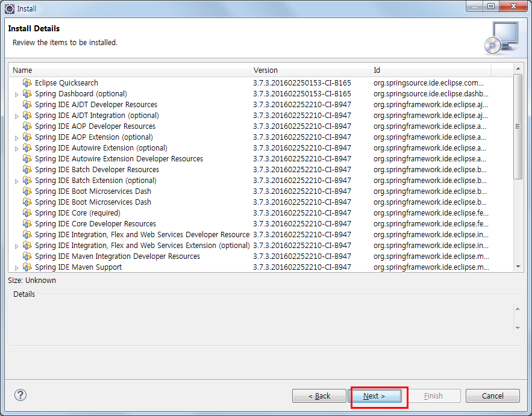Expand Spring IDE Batch Extension node
This screenshot has width=532, height=416.
[16, 181]
